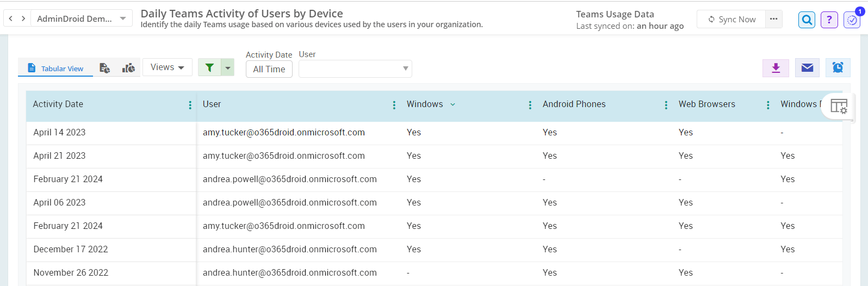This screenshot has width=868, height=286.
Task: Select the April 21 2023 date cell
Action: point(59,156)
